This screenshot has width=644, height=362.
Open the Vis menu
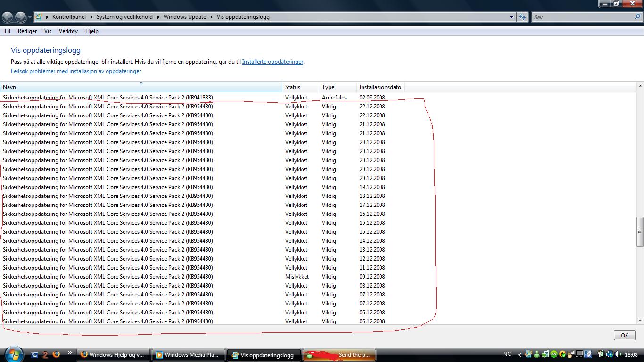[48, 31]
